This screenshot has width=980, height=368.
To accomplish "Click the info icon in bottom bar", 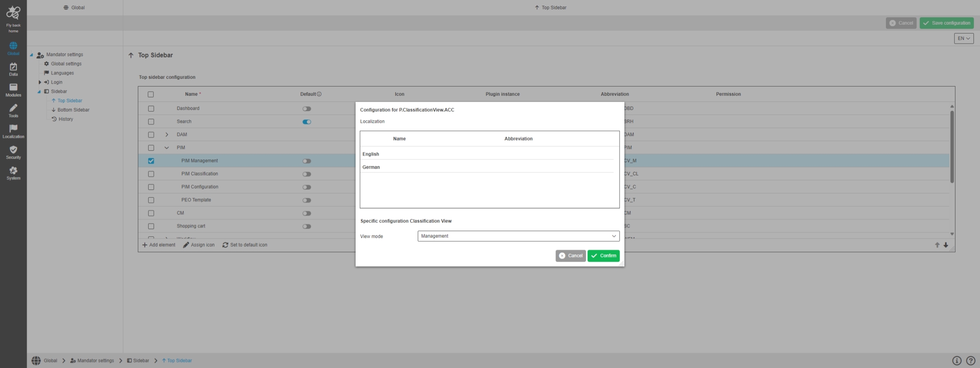I will pyautogui.click(x=957, y=361).
